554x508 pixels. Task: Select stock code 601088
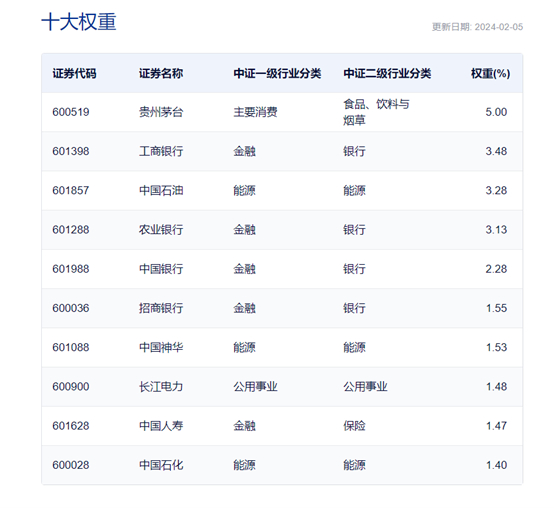71,348
